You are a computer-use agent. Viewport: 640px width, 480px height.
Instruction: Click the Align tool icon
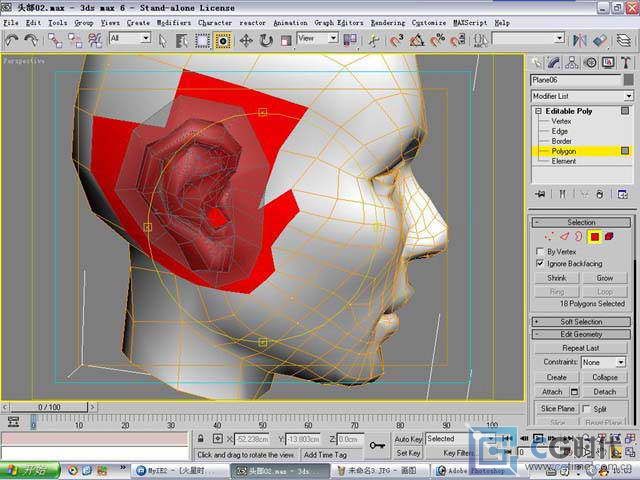pos(600,40)
